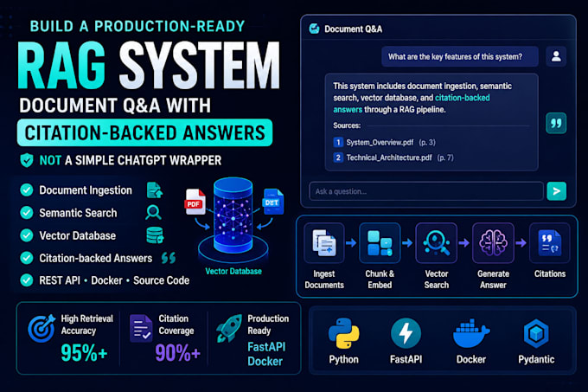Click 'FastAPI' text under Production Ready

pos(266,347)
